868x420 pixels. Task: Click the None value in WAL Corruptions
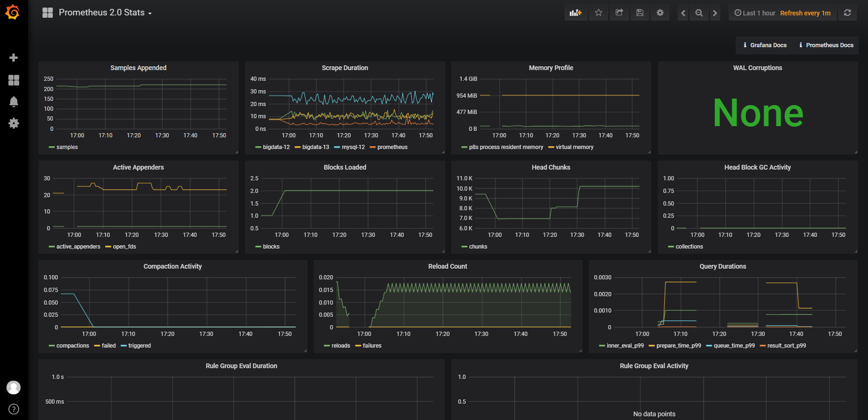coord(758,113)
